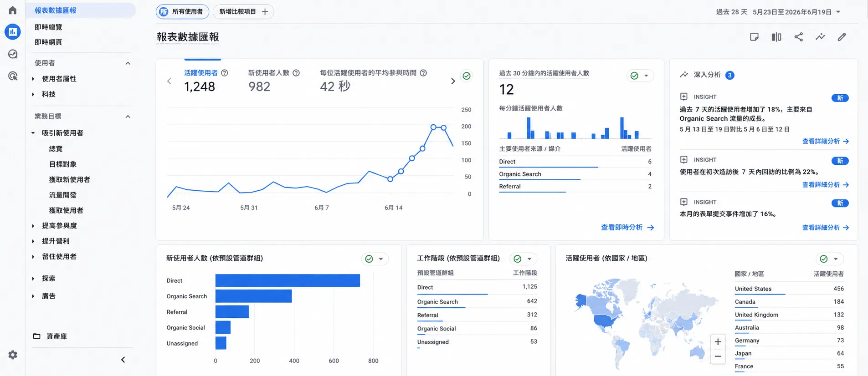Open the date range dropdown
Viewport: 868px width, 376px height.
pyautogui.click(x=778, y=12)
